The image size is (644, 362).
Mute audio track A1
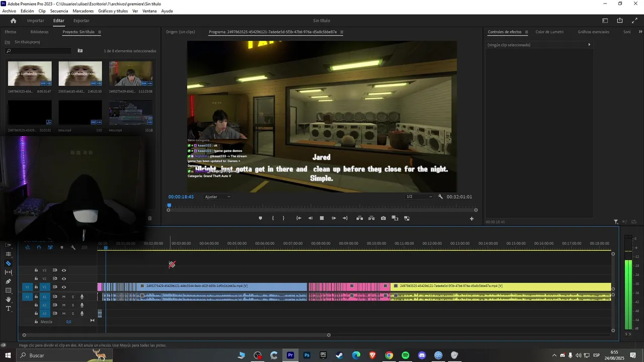(x=64, y=297)
